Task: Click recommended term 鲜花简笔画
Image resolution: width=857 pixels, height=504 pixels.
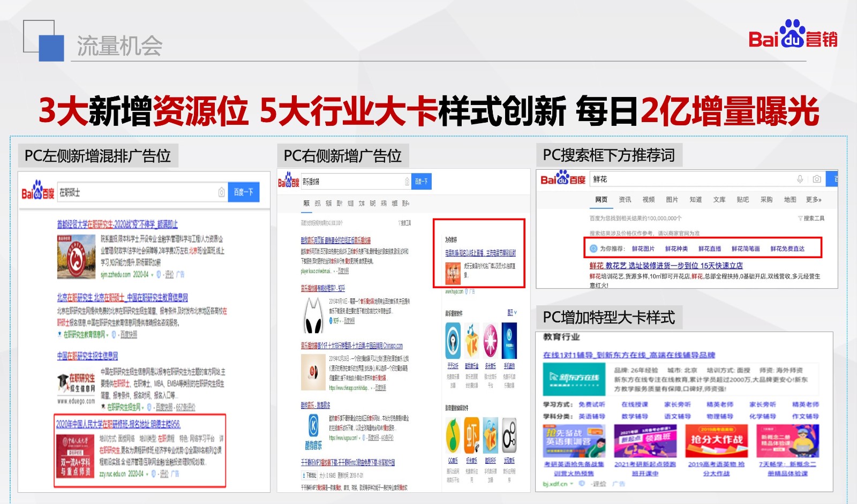Action: tap(746, 249)
